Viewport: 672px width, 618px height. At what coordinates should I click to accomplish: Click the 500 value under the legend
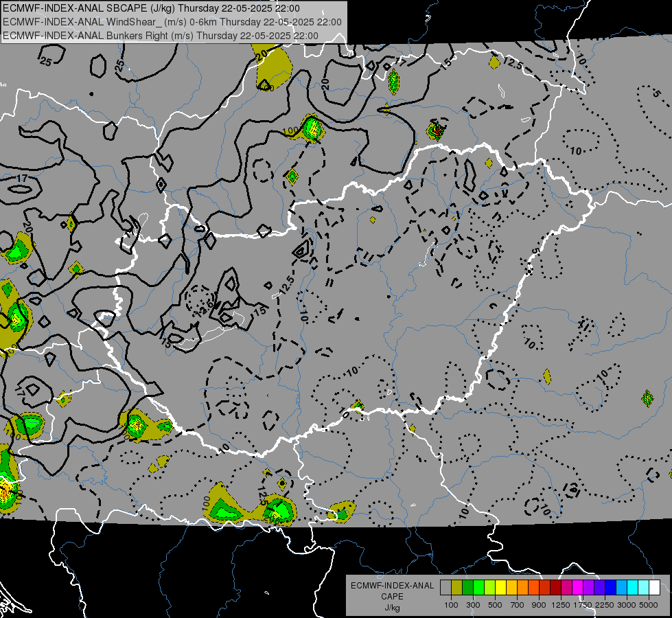pyautogui.click(x=495, y=605)
